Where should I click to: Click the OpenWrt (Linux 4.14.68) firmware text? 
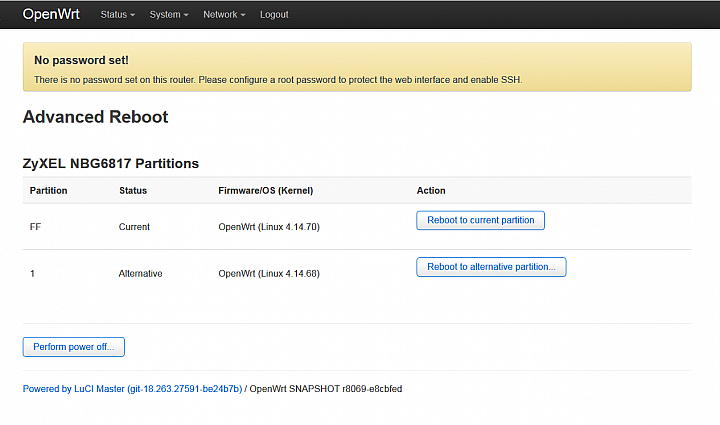point(269,274)
